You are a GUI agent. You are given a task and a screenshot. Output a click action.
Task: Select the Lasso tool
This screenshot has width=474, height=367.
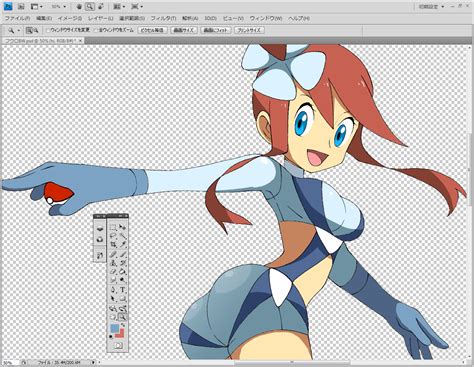[x=113, y=236]
